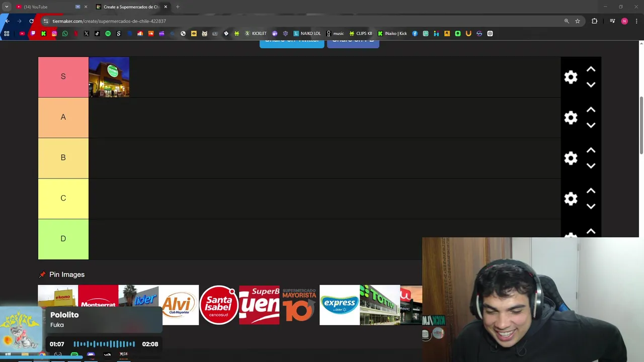Open the NAIKO LOL bookmark
Viewport: 644px width, 362px height.
307,34
